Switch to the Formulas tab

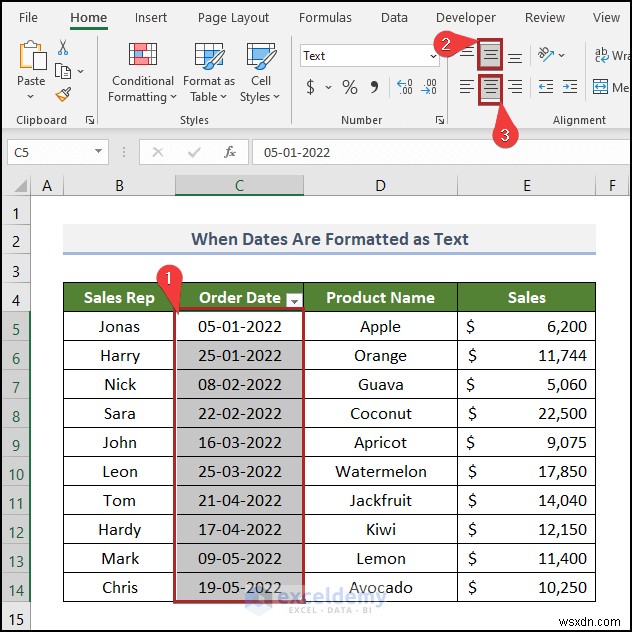325,18
